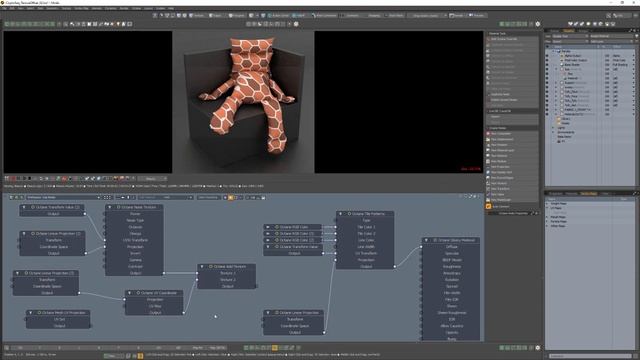640x360 pixels.
Task: Collapse the Octane Linear Projection (2) node
Action: [24, 234]
